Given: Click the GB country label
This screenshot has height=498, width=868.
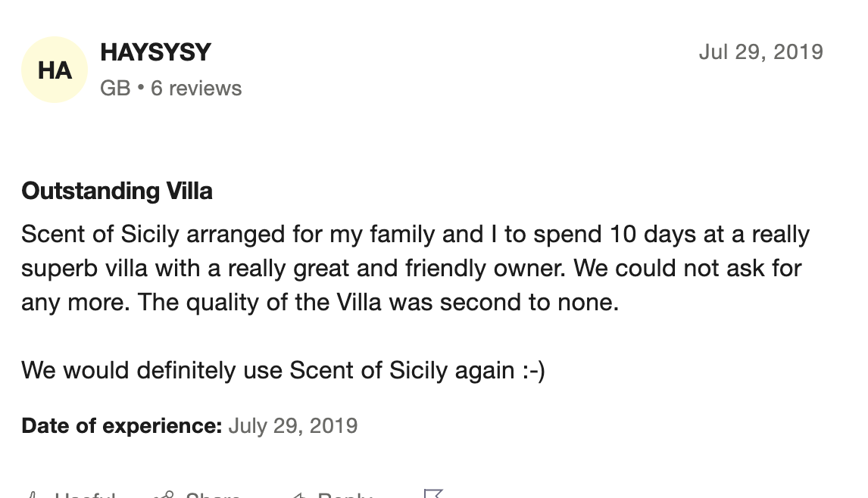Looking at the screenshot, I should [x=115, y=89].
